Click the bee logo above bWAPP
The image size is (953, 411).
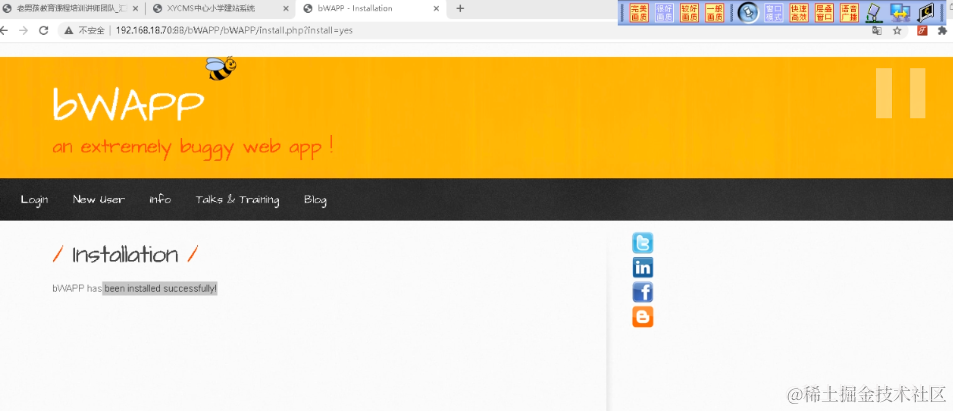pos(220,68)
